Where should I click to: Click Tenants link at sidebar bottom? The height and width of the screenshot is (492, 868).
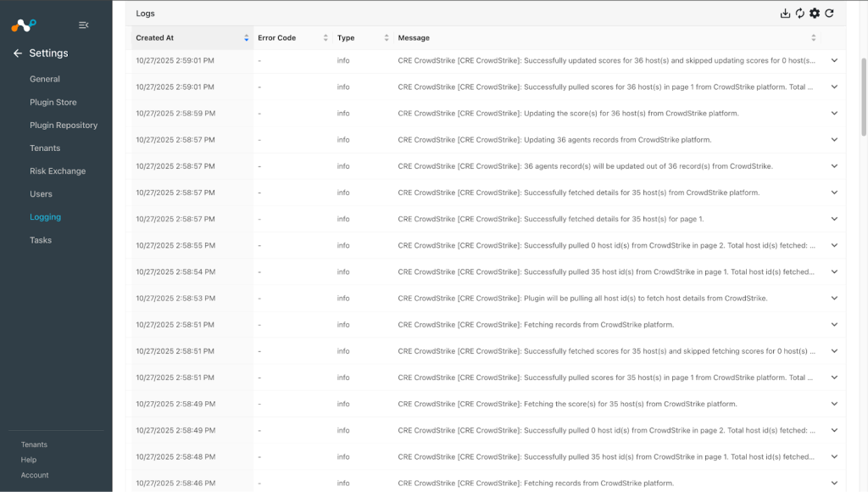[x=34, y=444]
